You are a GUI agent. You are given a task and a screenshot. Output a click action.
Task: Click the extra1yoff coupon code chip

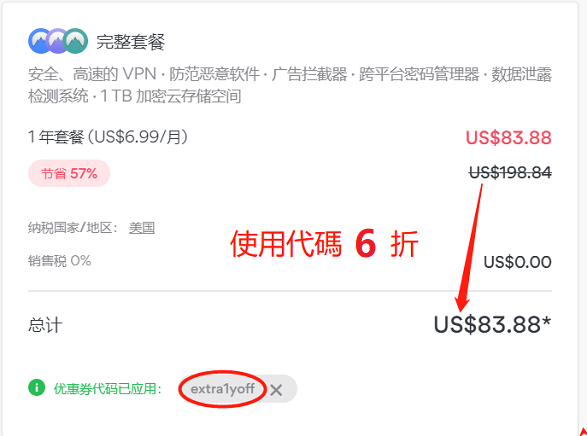coord(223,389)
